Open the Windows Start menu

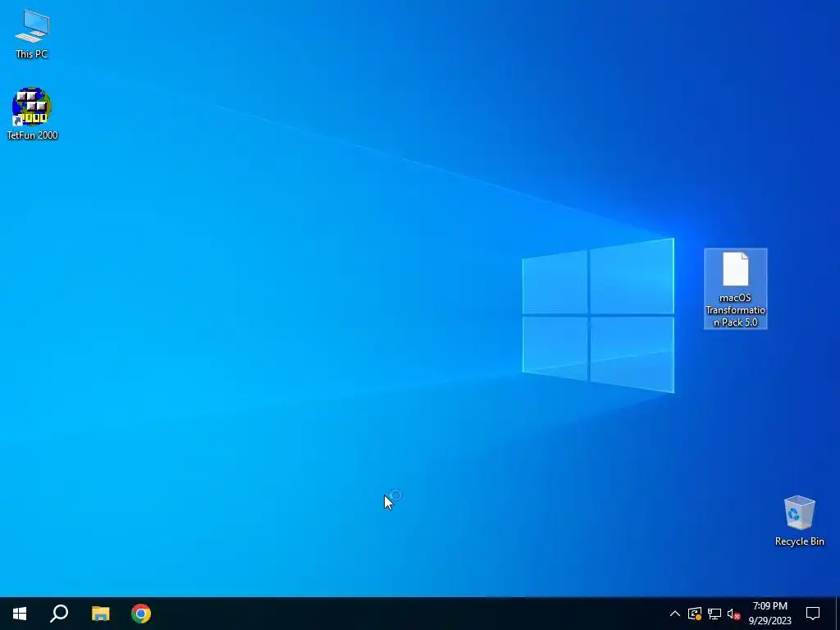(x=20, y=614)
